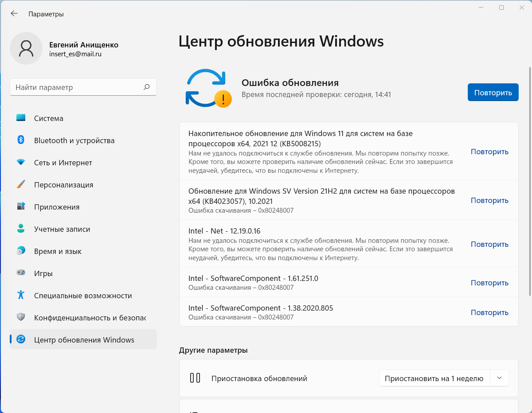
Task: Retry the KB4023057 update
Action: point(489,200)
